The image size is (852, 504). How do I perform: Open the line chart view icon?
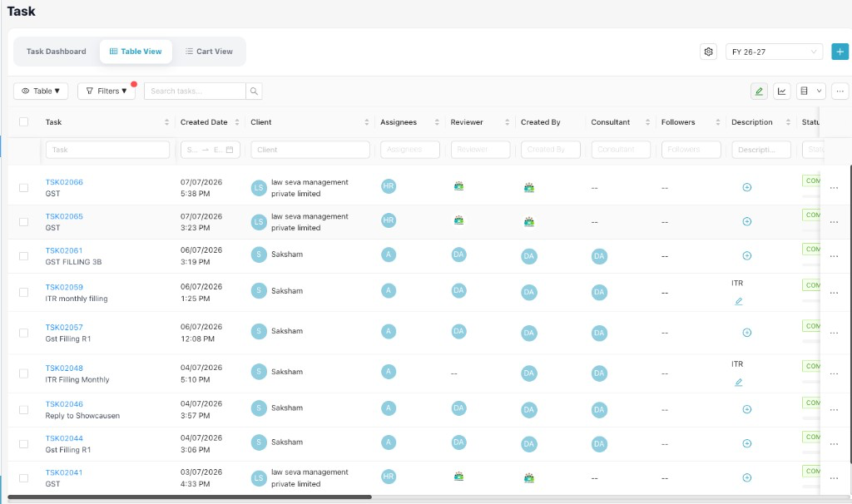(x=781, y=91)
